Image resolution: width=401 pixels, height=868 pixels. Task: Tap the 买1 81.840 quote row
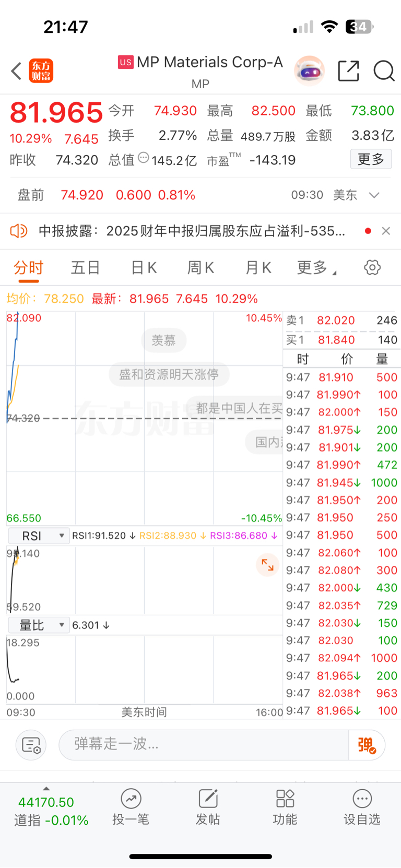click(342, 340)
